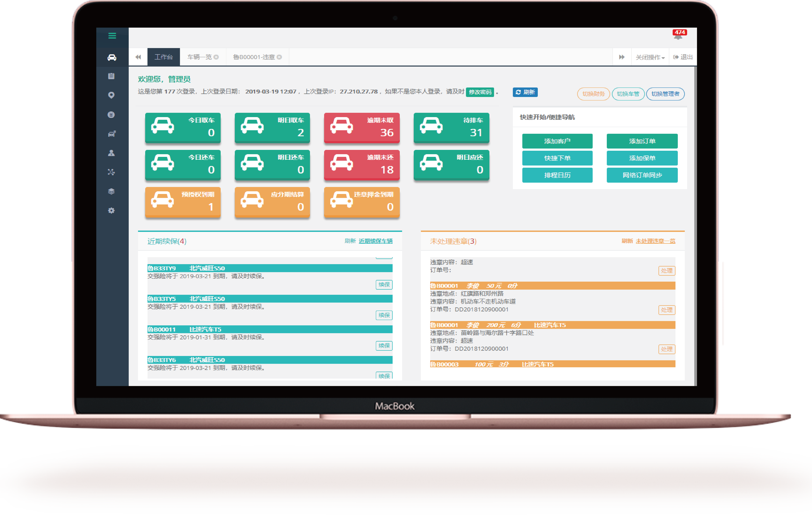This screenshot has width=812, height=515.
Task: Close the 车辆一览 tab
Action: point(216,57)
